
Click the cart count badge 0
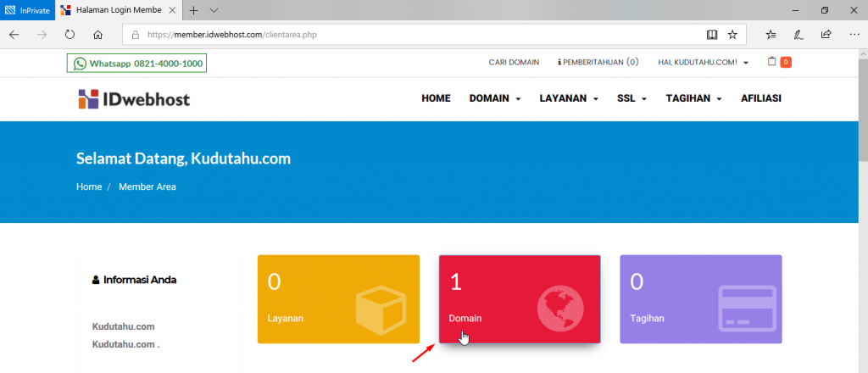click(786, 62)
